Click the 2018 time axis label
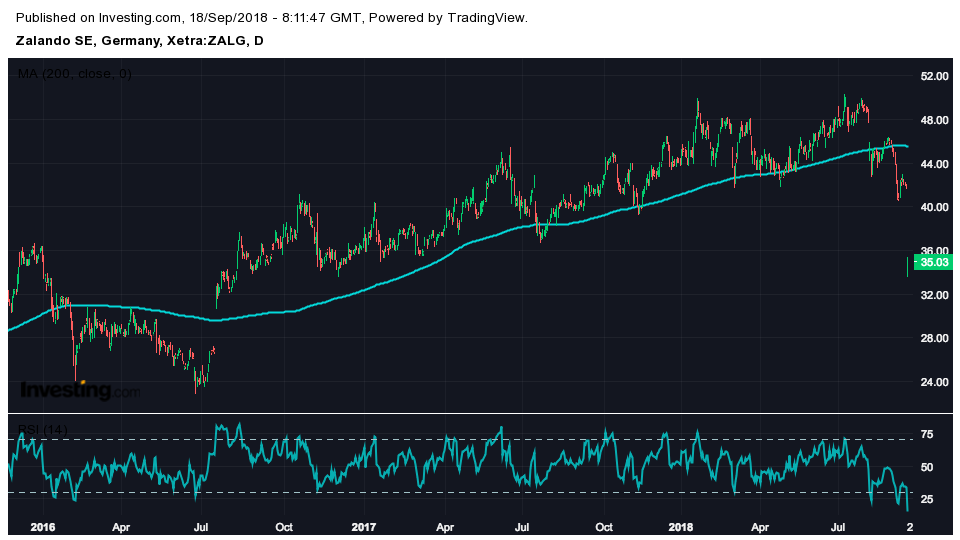This screenshot has width=960, height=540. click(x=681, y=527)
